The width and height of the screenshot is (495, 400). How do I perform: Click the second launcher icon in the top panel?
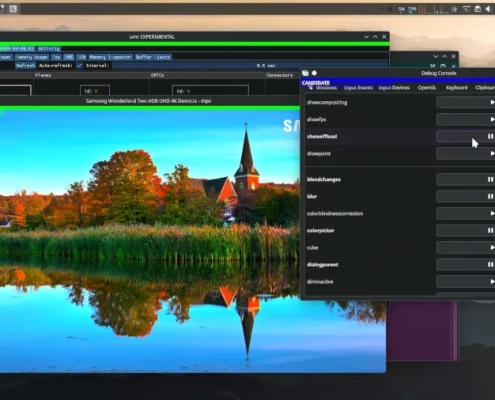pos(13,9)
